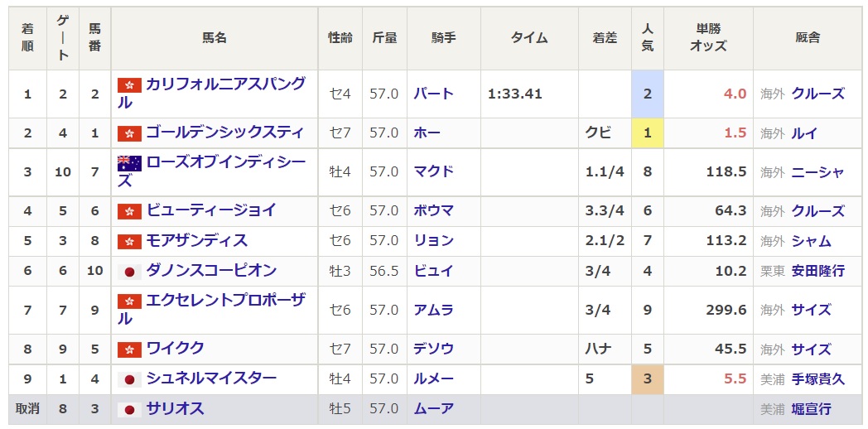Screen dimensions: 868x429
Task: Click the Hong Kong flag beside ワイクク
Action: 129,349
